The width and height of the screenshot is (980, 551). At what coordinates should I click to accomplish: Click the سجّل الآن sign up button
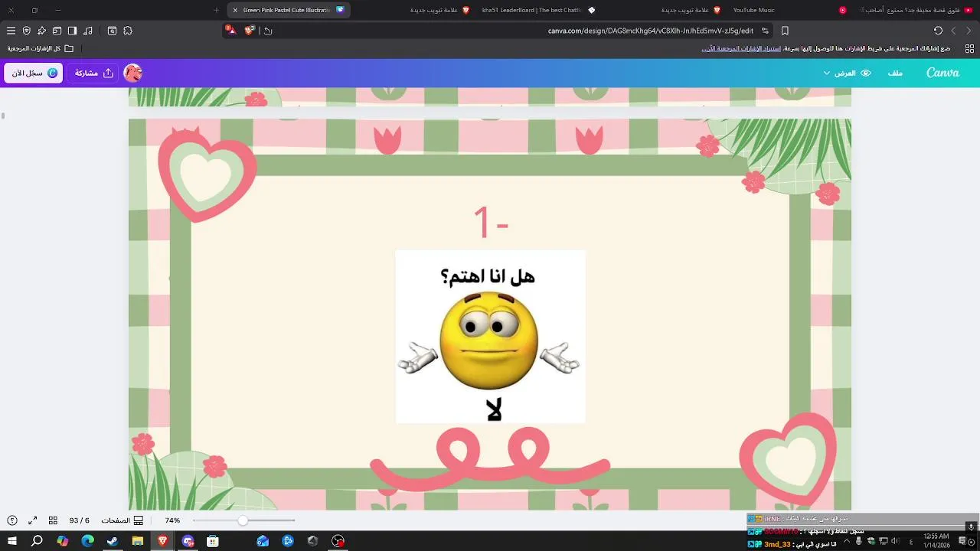(34, 73)
